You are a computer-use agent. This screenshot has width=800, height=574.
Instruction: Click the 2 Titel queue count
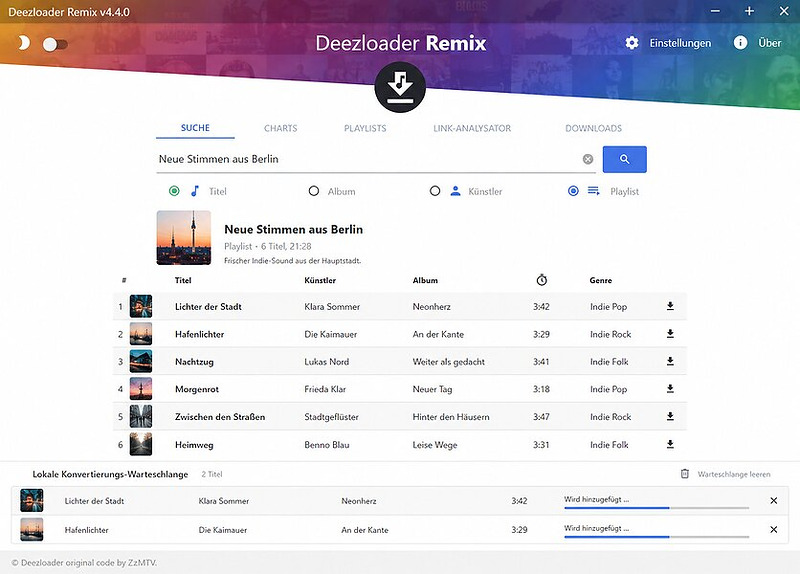pos(212,475)
